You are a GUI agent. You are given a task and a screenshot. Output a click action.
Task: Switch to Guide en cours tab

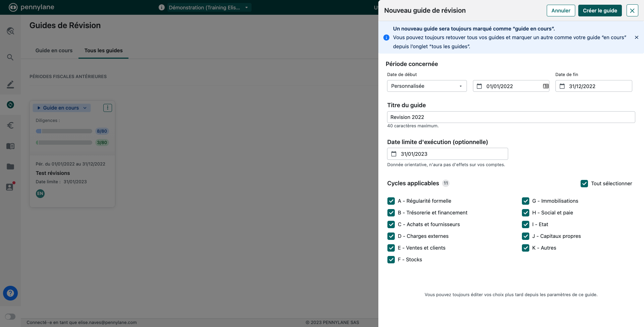[x=54, y=51]
